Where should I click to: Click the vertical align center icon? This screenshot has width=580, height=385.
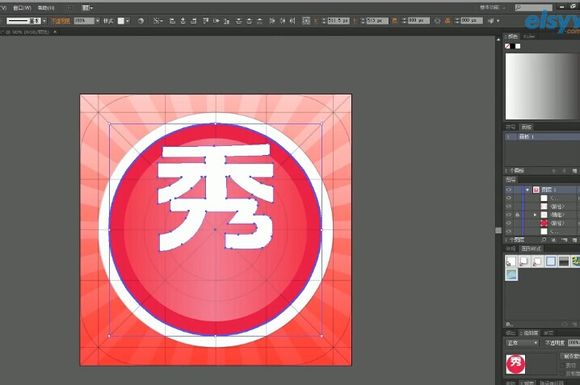(x=216, y=21)
